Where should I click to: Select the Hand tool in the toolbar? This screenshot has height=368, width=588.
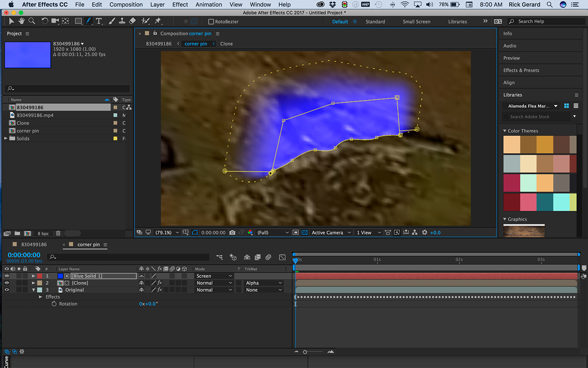click(x=21, y=21)
